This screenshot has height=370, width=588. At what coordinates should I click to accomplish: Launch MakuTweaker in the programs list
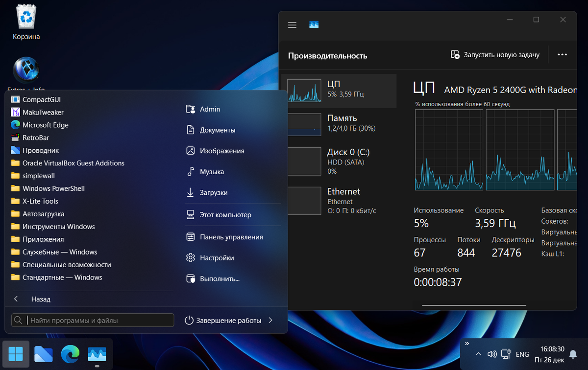coord(37,112)
